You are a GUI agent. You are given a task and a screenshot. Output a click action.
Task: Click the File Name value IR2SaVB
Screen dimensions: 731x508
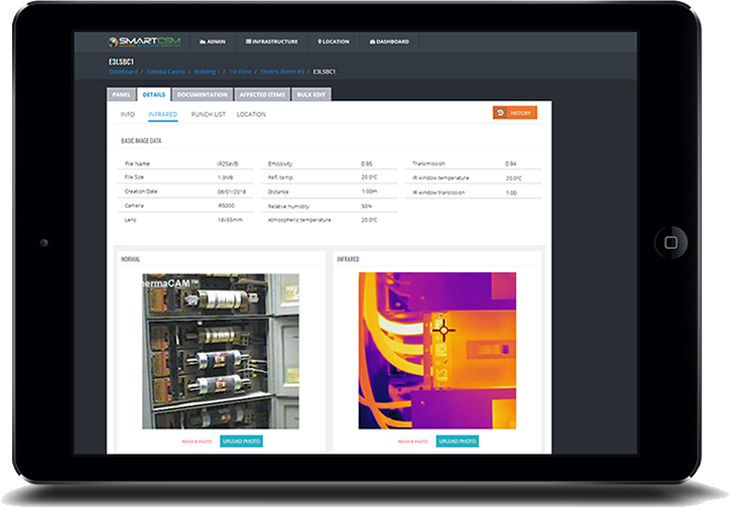(x=228, y=164)
